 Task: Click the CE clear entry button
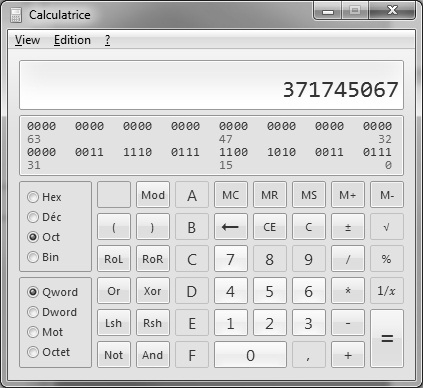point(270,227)
